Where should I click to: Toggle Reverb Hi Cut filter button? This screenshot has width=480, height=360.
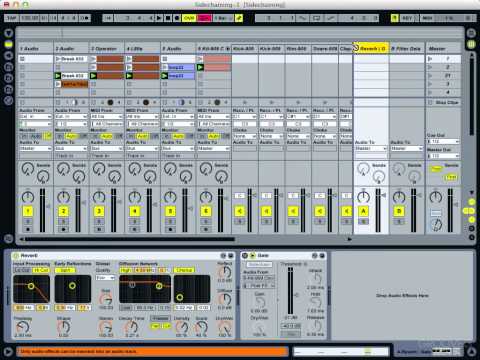(41, 270)
